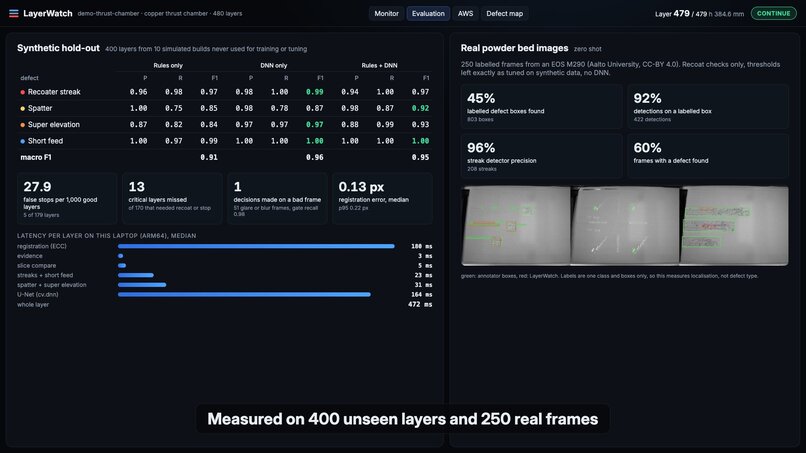This screenshot has height=453, width=806.
Task: Click the Real powder bed images heading
Action: tap(514, 48)
